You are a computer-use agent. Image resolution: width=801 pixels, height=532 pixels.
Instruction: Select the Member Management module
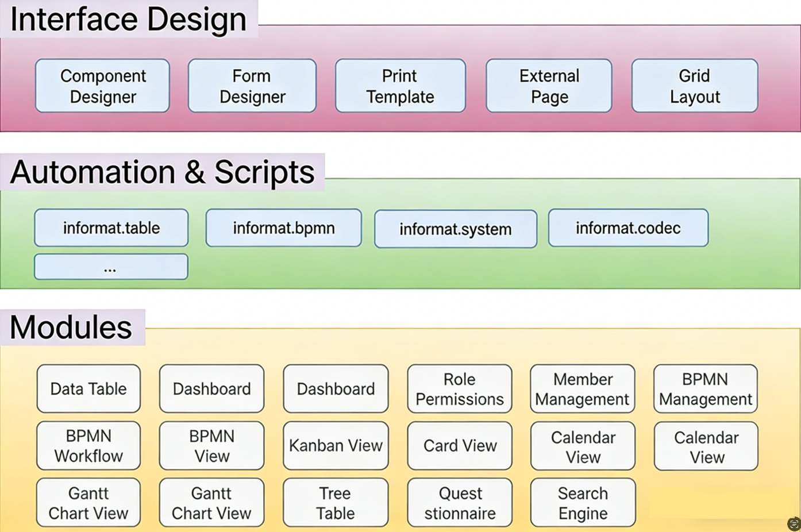pos(582,388)
